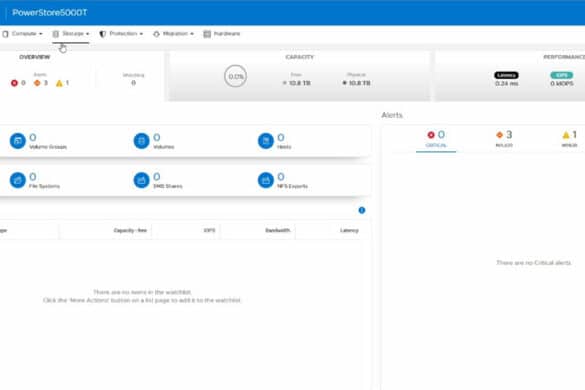Screen dimensions: 585x390
Task: Sort by IOPS column header
Action: pyautogui.click(x=210, y=230)
